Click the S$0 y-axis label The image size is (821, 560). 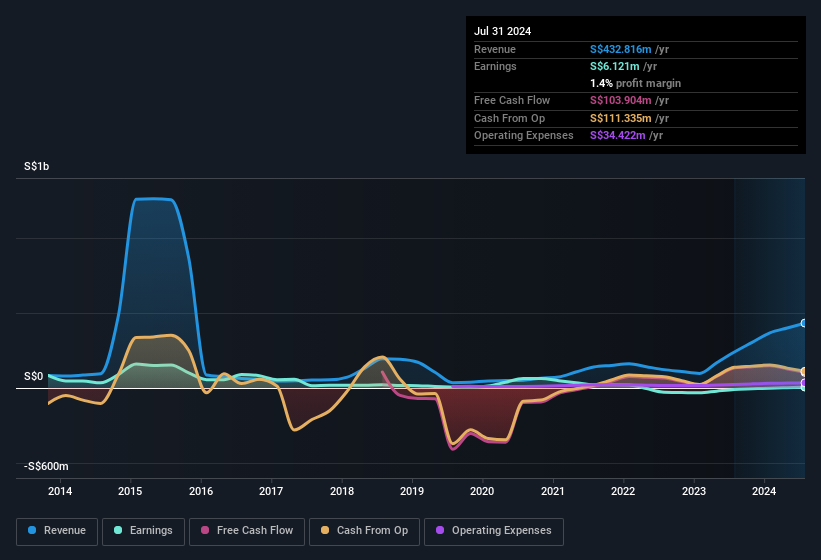pyautogui.click(x=34, y=376)
